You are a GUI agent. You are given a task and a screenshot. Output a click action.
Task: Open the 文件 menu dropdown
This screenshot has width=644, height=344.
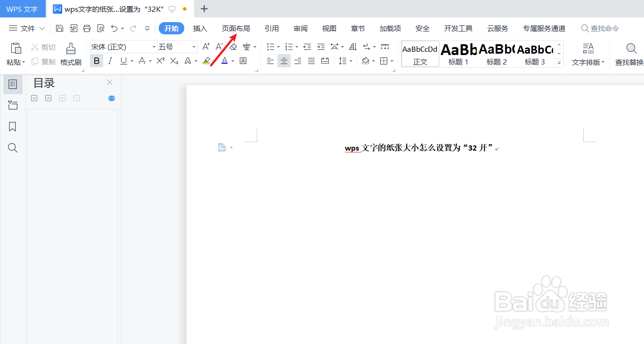point(27,28)
